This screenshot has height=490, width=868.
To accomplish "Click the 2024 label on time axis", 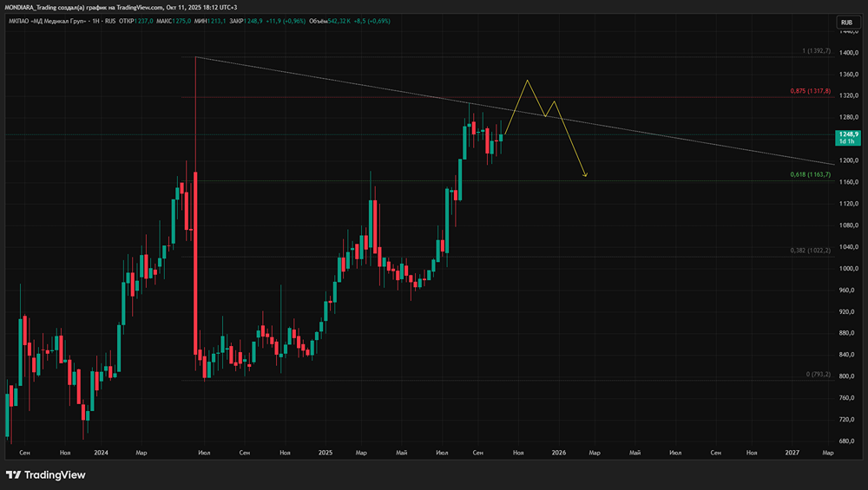I will pos(102,453).
